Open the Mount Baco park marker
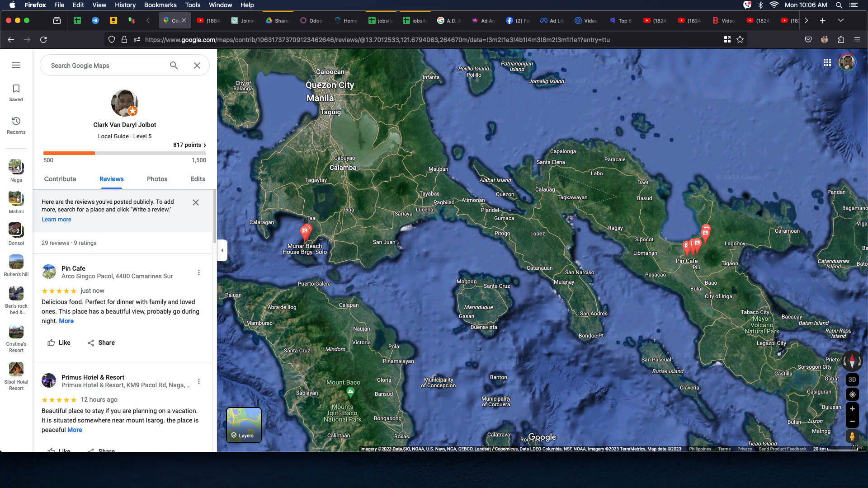The width and height of the screenshot is (868, 488). (x=350, y=392)
